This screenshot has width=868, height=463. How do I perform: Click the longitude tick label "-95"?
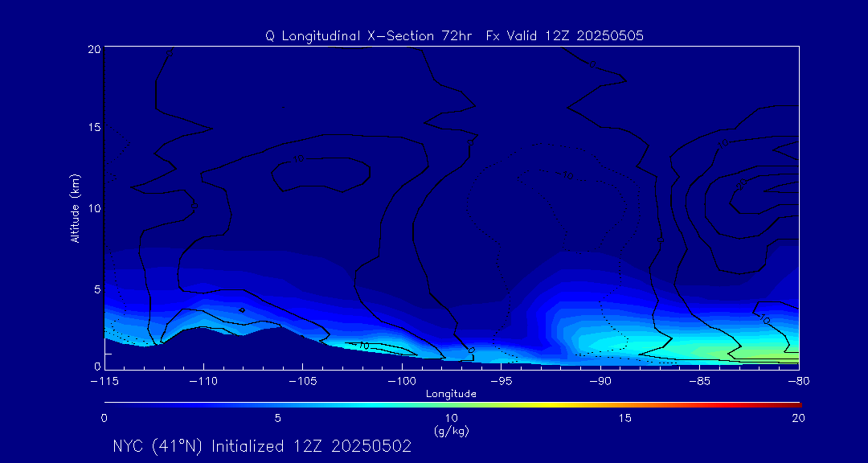(x=501, y=382)
